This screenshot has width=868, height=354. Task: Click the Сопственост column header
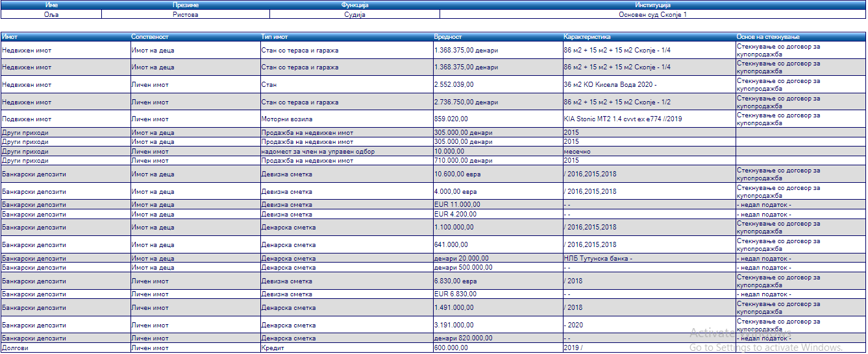coord(150,37)
